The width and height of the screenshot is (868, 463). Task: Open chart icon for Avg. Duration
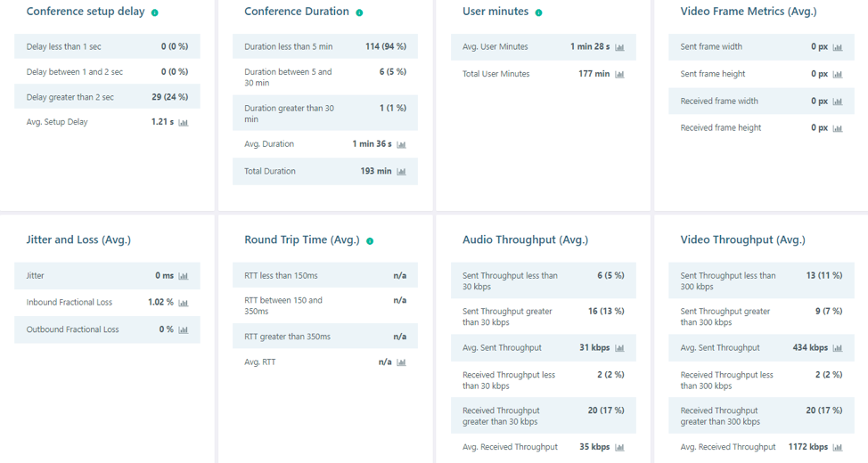[401, 144]
